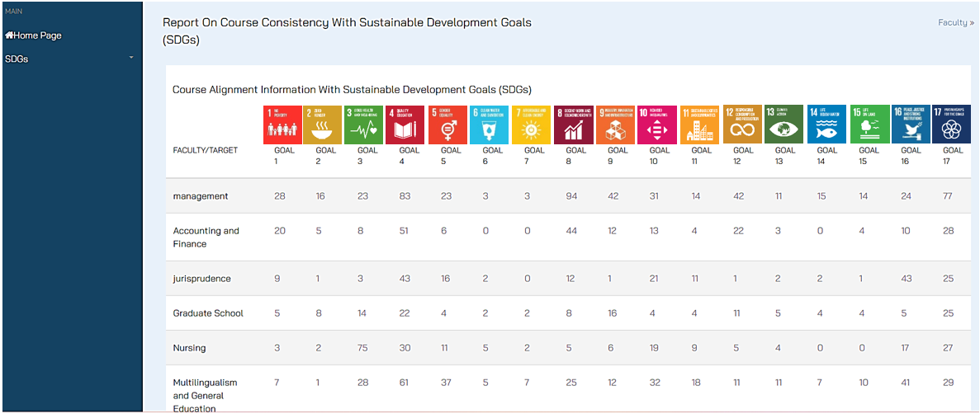Click the SDG 7 Clean Energy sun icon

532,125
